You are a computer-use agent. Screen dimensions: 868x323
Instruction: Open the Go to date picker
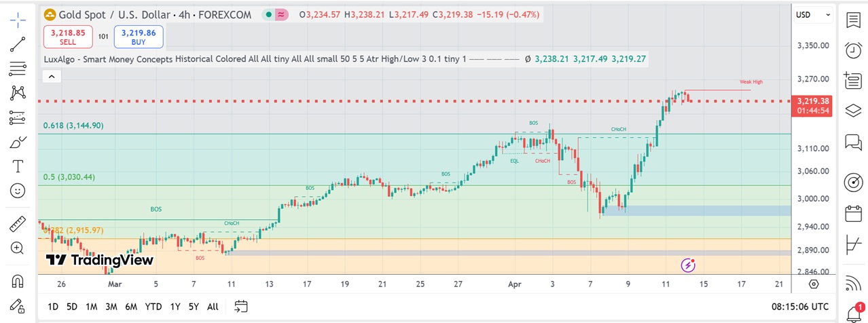click(x=241, y=306)
